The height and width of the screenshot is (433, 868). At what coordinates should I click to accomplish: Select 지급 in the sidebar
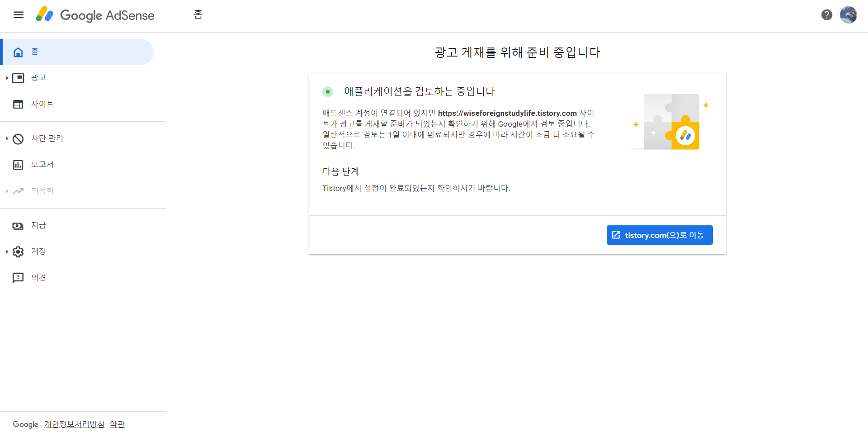pyautogui.click(x=78, y=225)
